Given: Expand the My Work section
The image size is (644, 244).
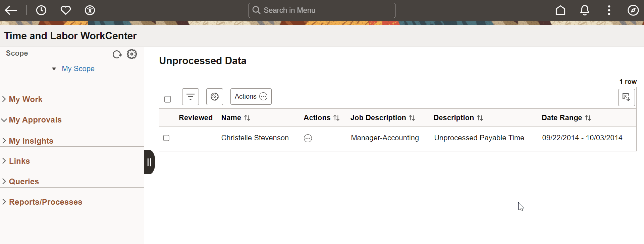Looking at the screenshot, I should tap(25, 99).
